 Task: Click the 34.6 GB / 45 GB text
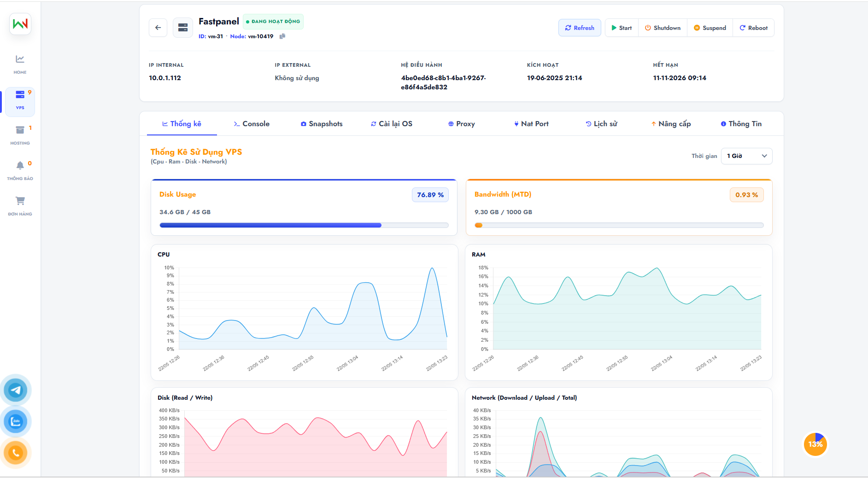click(x=185, y=212)
